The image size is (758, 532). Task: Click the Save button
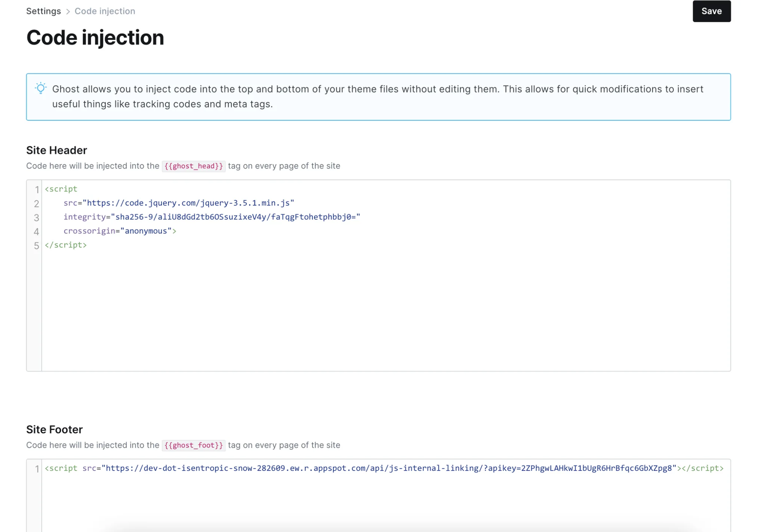[711, 11]
